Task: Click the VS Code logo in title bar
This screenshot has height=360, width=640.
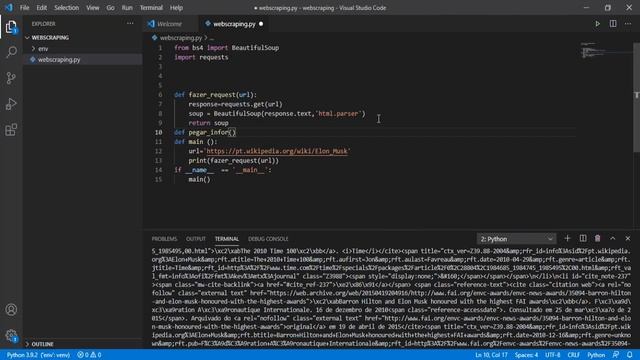Action: coord(9,8)
